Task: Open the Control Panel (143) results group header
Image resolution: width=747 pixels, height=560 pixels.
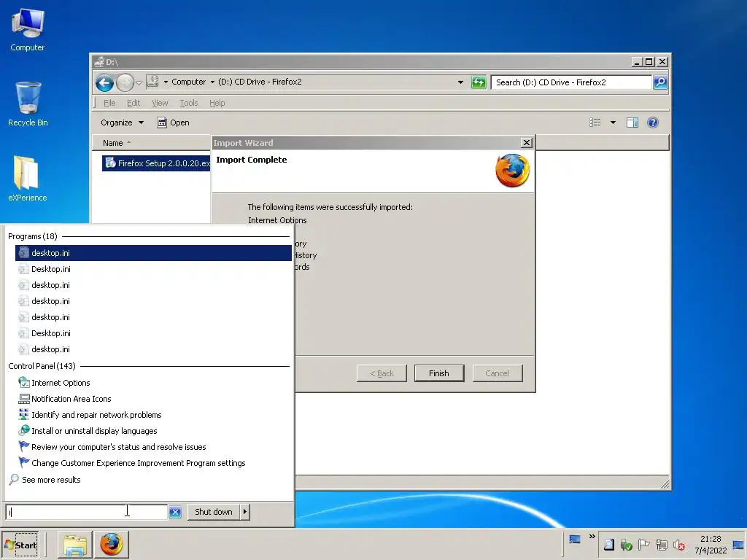Action: point(42,366)
